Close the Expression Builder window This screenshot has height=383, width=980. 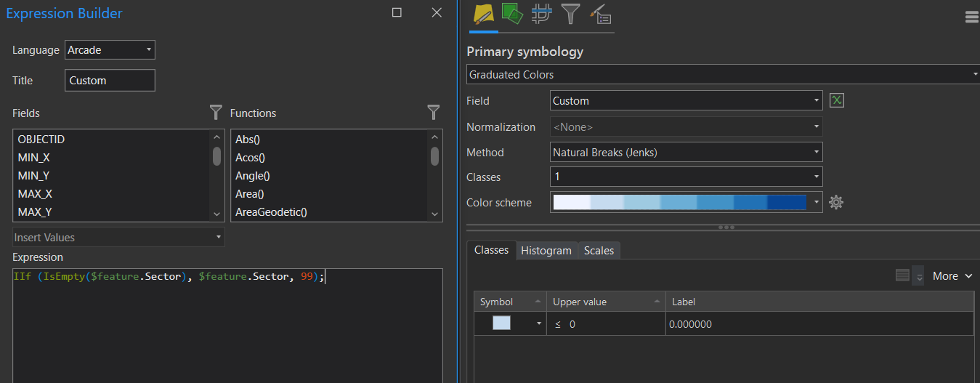(x=437, y=12)
